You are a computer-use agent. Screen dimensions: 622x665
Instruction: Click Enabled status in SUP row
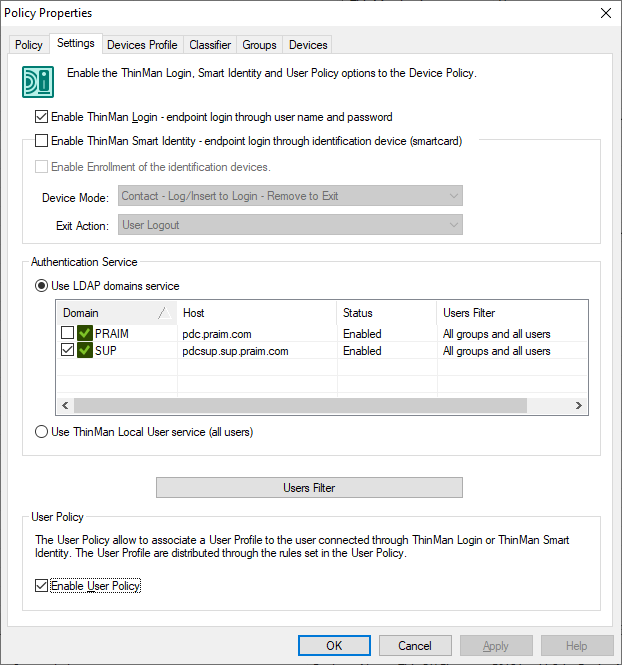(x=362, y=351)
